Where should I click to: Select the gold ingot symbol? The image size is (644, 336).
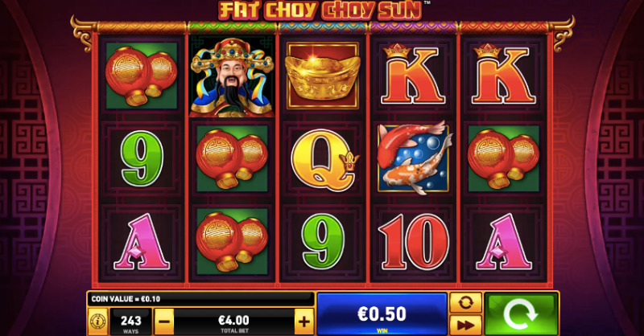(323, 76)
